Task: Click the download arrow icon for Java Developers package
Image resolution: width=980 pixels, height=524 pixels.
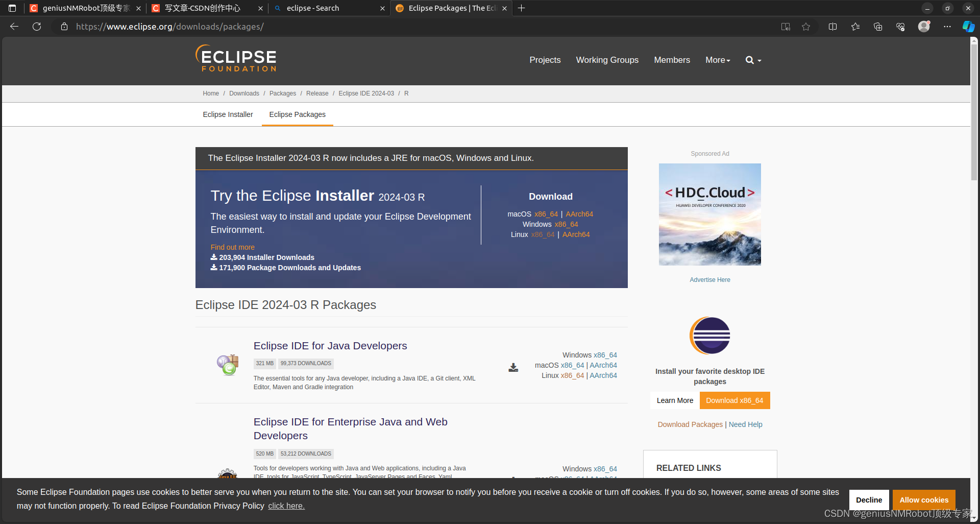Action: (513, 367)
